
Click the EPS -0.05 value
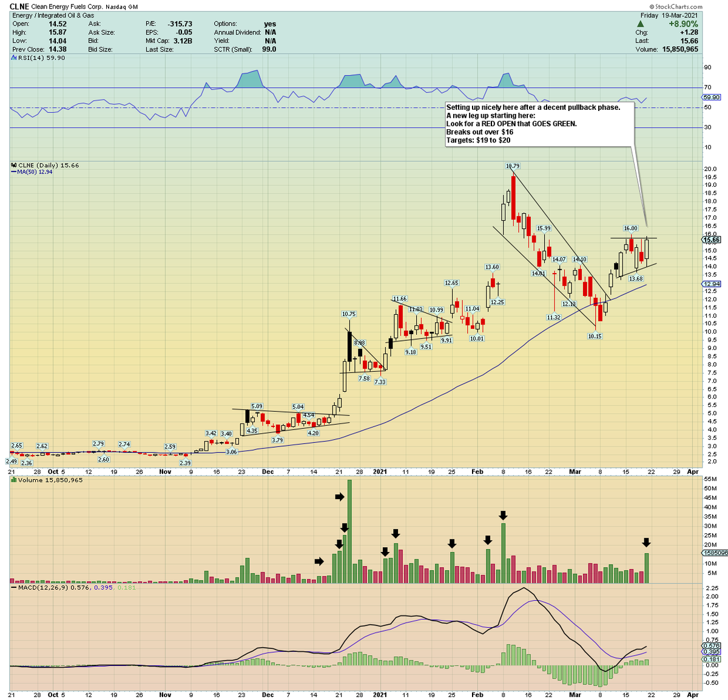click(x=184, y=32)
